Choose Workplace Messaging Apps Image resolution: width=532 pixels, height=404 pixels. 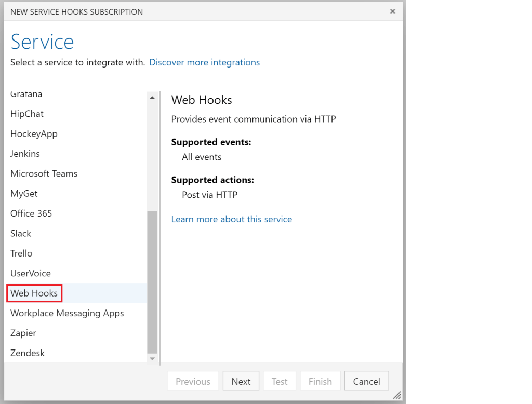pos(67,313)
